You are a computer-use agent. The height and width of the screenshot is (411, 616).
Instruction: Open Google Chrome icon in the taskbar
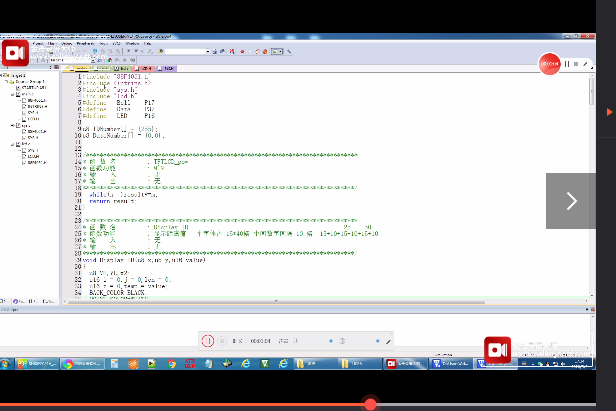[171, 364]
